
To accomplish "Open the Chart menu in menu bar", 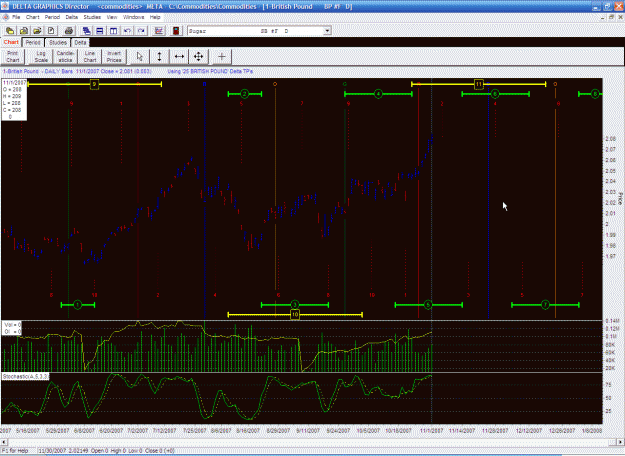I will coord(33,17).
